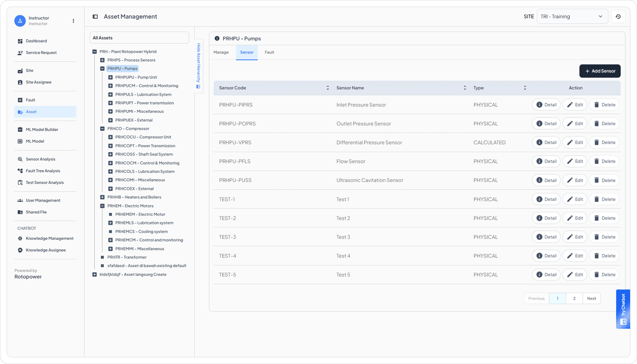The image size is (637, 364).
Task: Go to ML Model Builder in the sidebar
Action: point(42,130)
